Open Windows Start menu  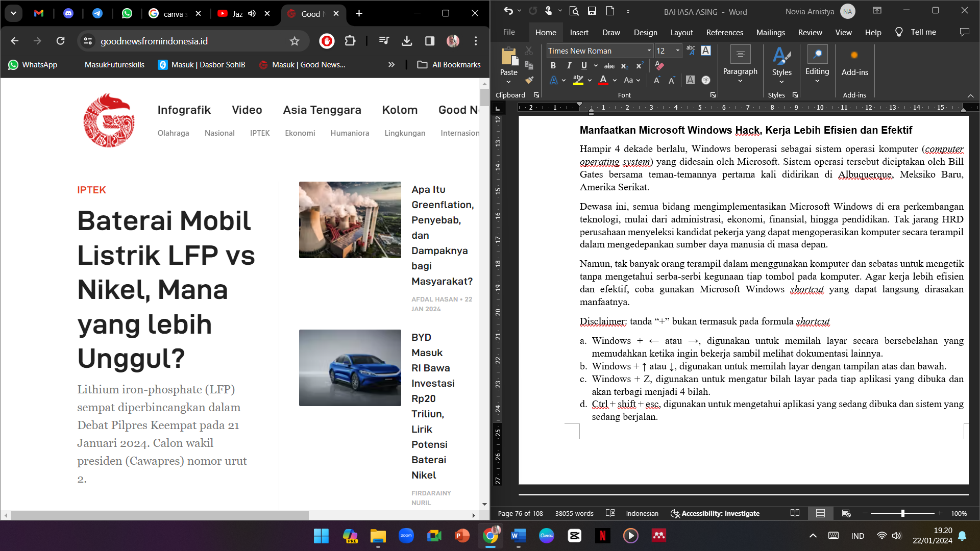(322, 536)
